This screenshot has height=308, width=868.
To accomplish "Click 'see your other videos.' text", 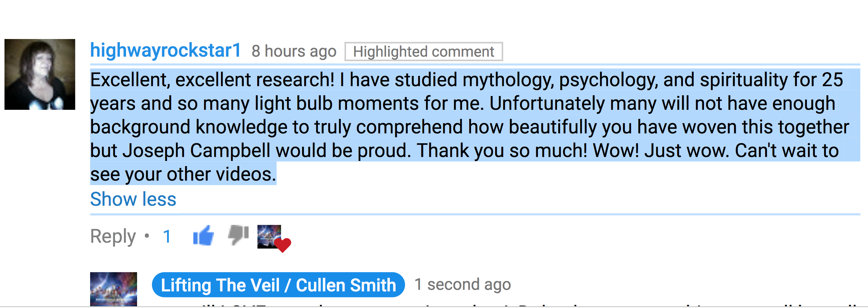I will point(183,174).
